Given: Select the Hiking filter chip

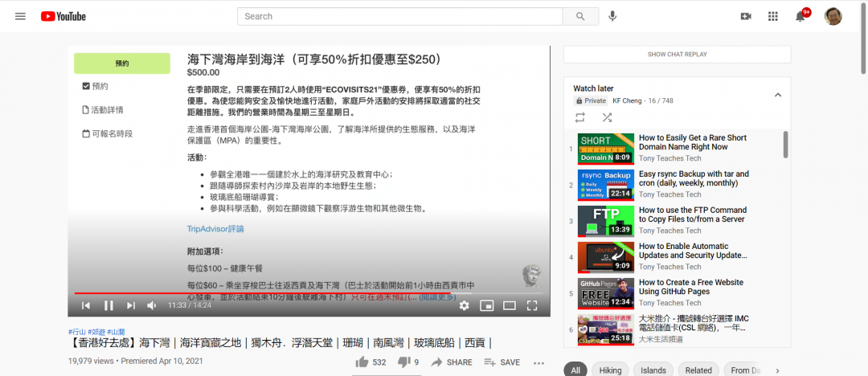Looking at the screenshot, I should click(x=612, y=370).
